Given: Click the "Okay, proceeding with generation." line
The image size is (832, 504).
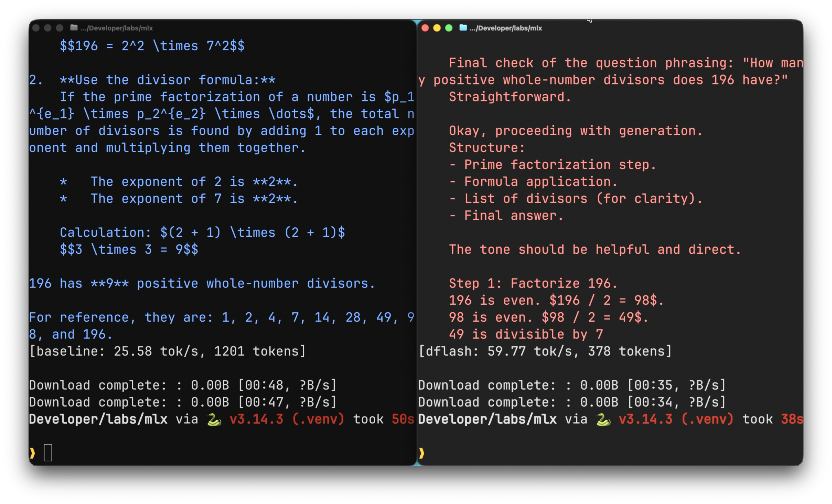Looking at the screenshot, I should [575, 131].
